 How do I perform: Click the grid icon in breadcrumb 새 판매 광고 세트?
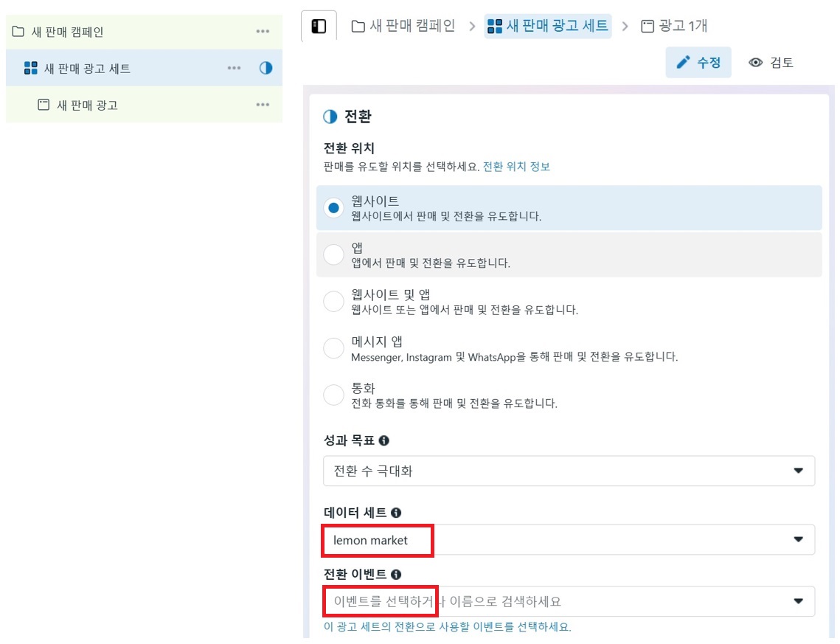[495, 27]
